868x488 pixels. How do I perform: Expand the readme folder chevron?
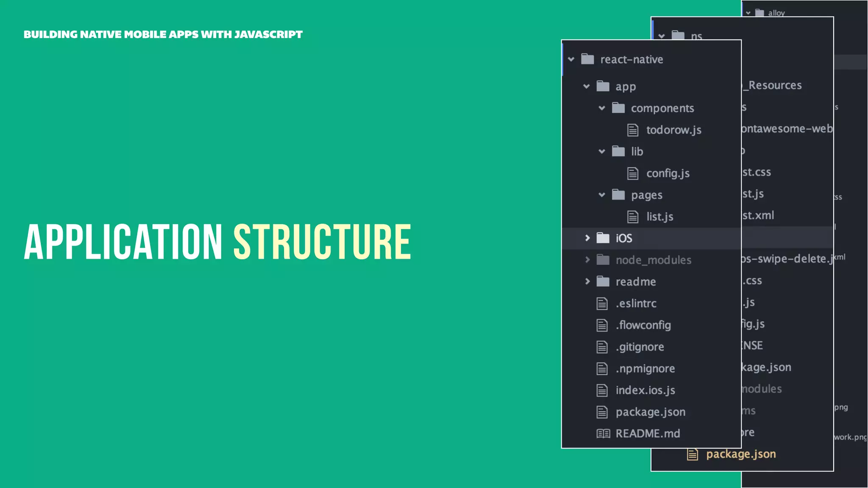[587, 281]
